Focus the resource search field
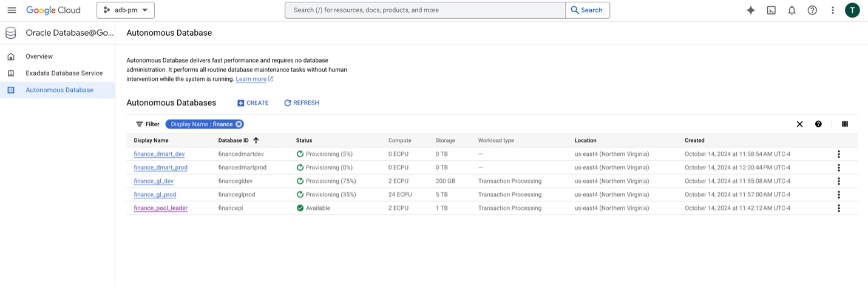 click(x=425, y=10)
